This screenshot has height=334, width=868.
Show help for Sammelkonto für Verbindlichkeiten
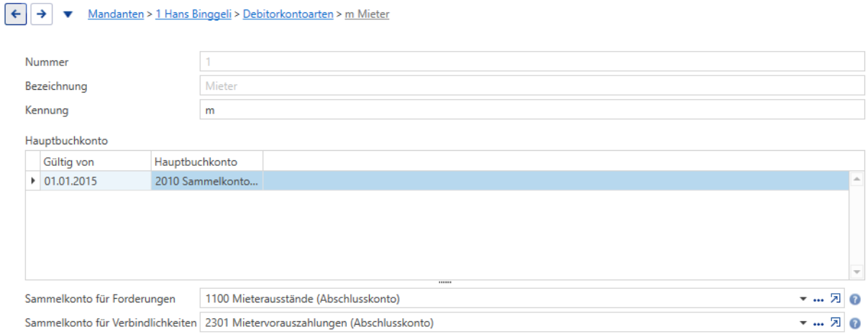click(x=855, y=323)
